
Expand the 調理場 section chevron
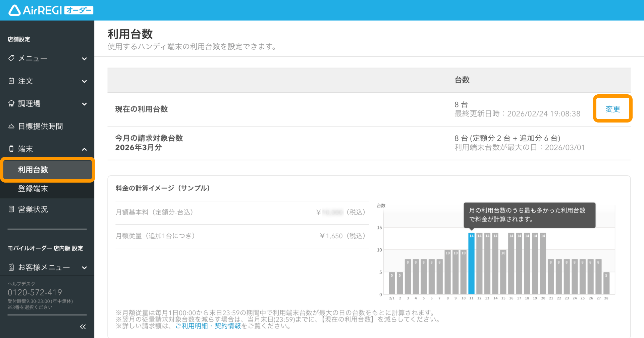tap(85, 104)
